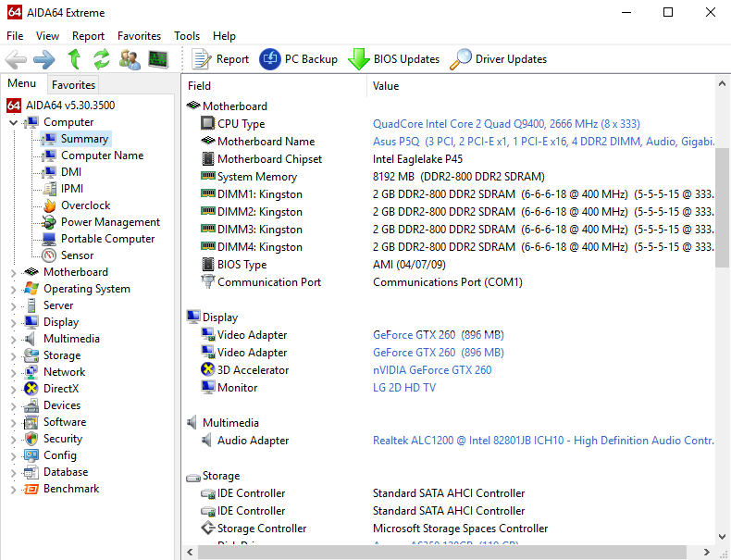The image size is (731, 560).
Task: Select Overclock flame icon in tree
Action: [x=49, y=205]
